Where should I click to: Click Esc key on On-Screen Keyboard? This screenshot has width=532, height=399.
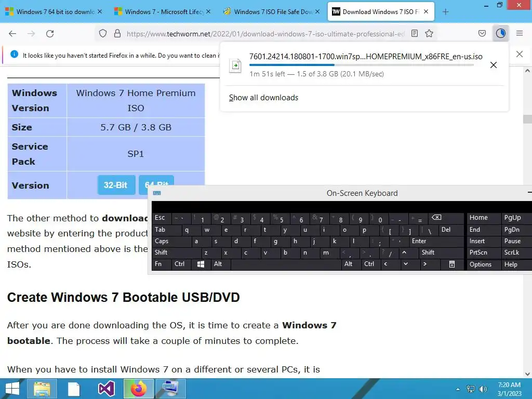click(162, 218)
